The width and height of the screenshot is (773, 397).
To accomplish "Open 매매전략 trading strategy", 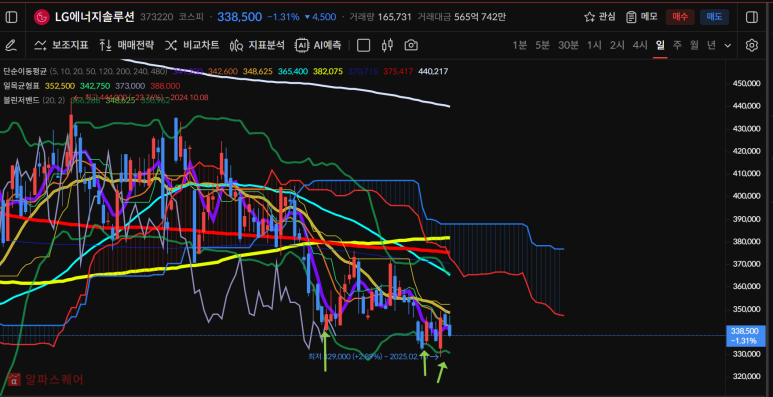I will (x=127, y=45).
